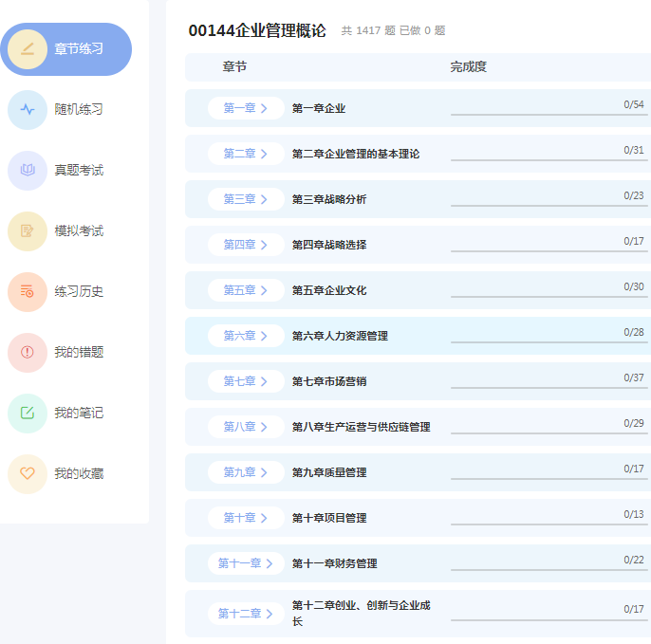Click the 0/54 progress bar
This screenshot has width=651, height=644.
549,114
